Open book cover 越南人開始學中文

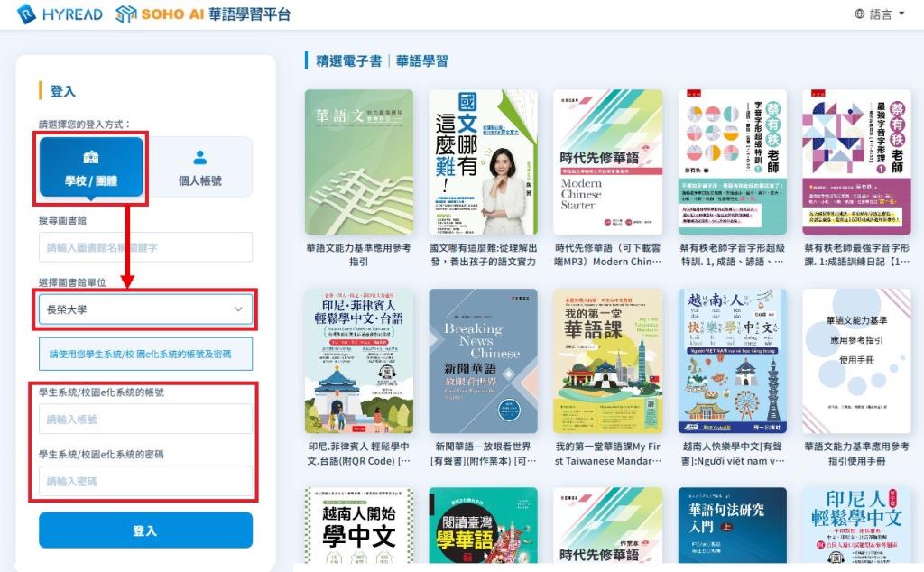(x=359, y=525)
